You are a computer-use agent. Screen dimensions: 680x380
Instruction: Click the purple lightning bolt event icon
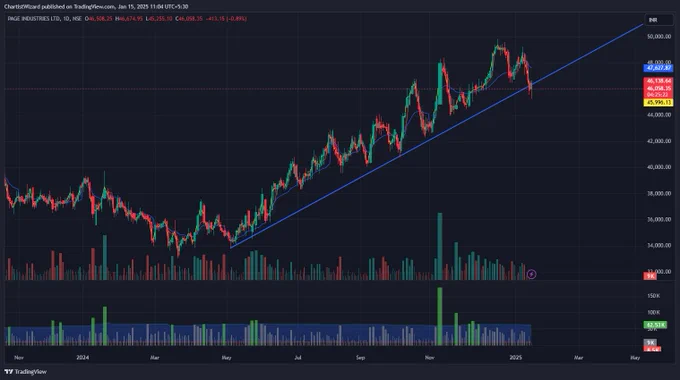point(531,274)
